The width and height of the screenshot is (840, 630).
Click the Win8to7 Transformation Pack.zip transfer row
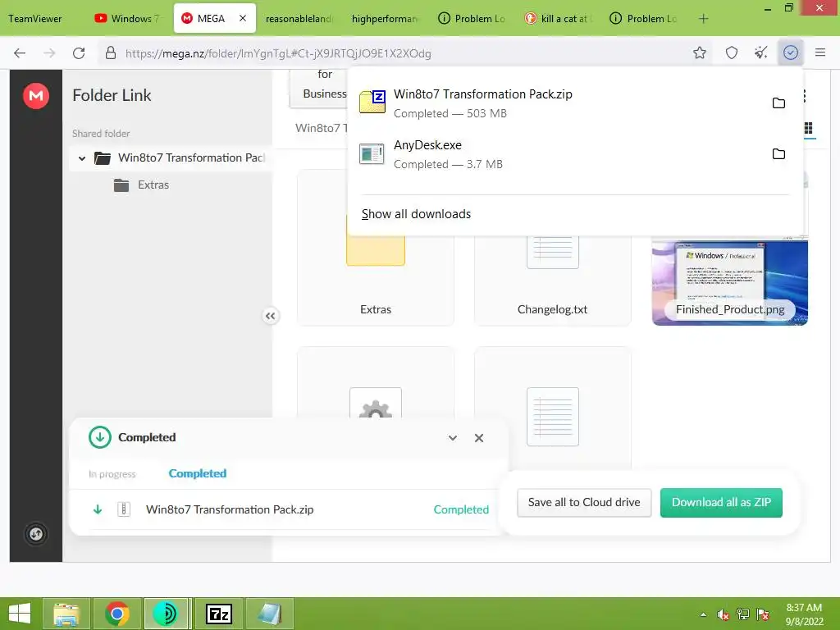(x=290, y=509)
